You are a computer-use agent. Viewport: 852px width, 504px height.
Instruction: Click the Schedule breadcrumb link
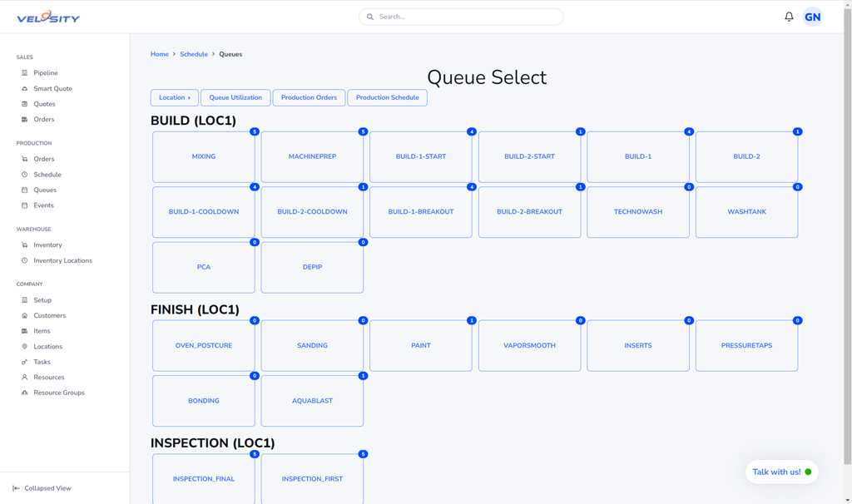coord(194,54)
